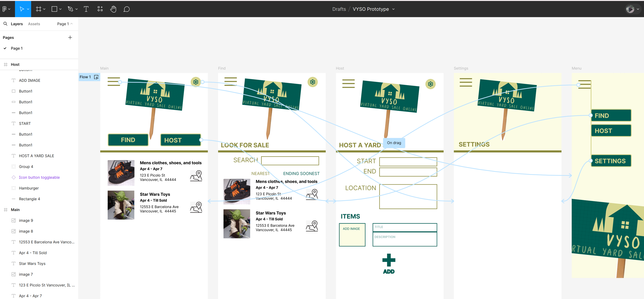Add a new page with plus icon
The height and width of the screenshot is (299, 644).
(70, 38)
